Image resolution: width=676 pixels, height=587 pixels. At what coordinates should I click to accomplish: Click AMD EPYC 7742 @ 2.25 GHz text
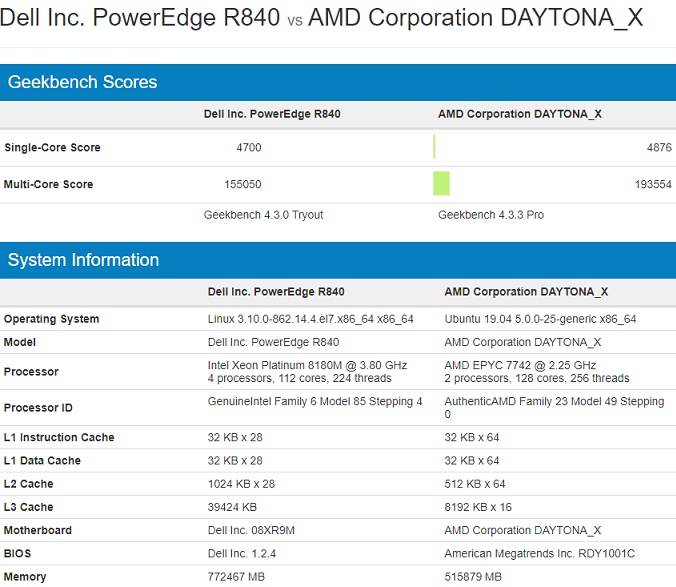click(x=520, y=365)
